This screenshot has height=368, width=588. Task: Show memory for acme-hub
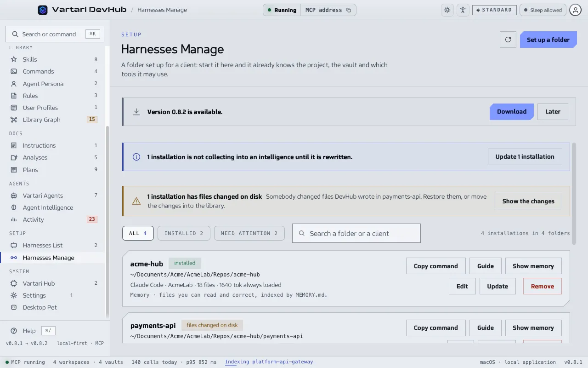pos(533,266)
